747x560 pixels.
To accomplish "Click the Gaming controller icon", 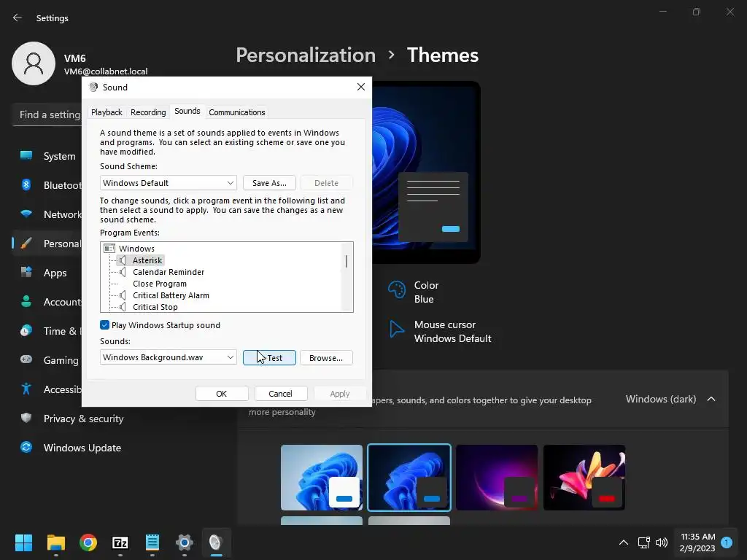I will click(x=26, y=359).
